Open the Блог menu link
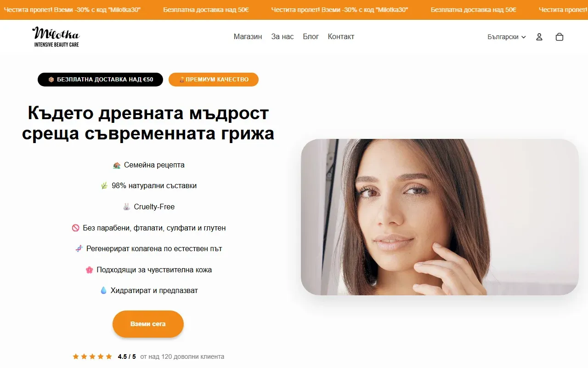The height and width of the screenshot is (368, 588). point(311,37)
